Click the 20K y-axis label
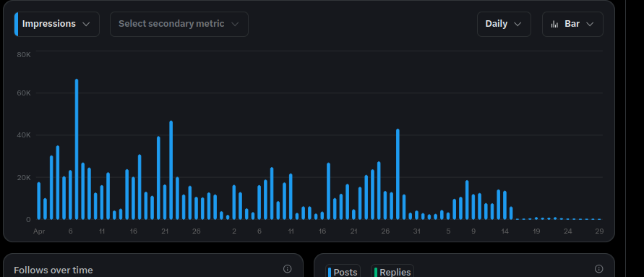The image size is (644, 277). pos(24,177)
